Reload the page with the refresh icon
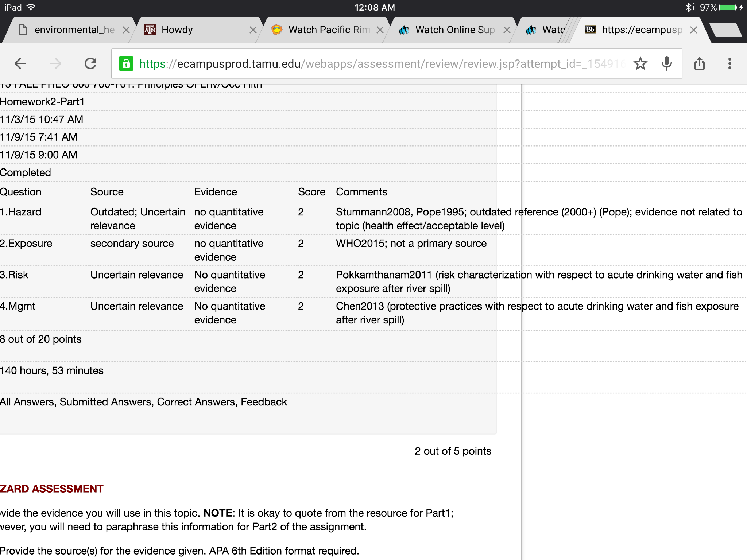Image resolution: width=747 pixels, height=560 pixels. coord(90,63)
